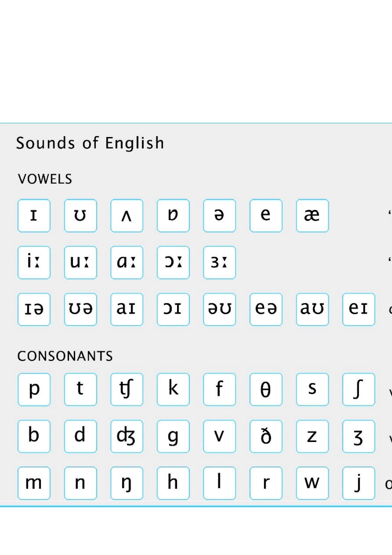Select the æ vowel sound button
Viewport: 392px width, 555px height.
[312, 215]
